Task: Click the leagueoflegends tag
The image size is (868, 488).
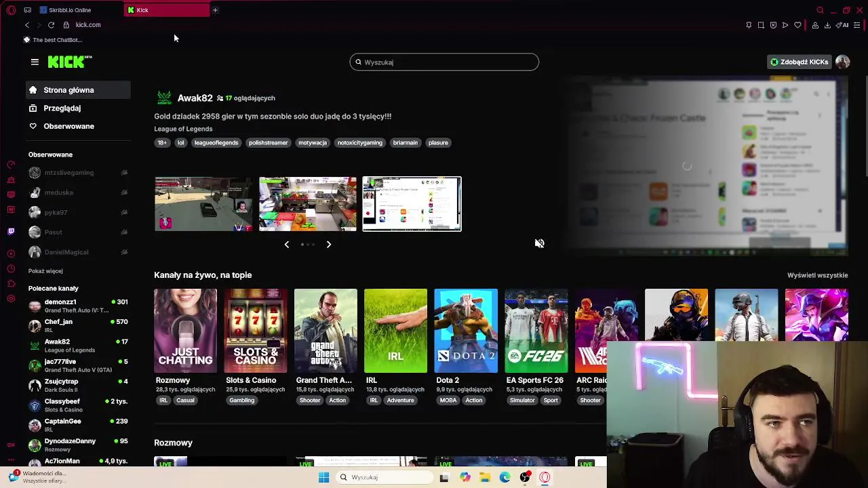Action: 216,143
